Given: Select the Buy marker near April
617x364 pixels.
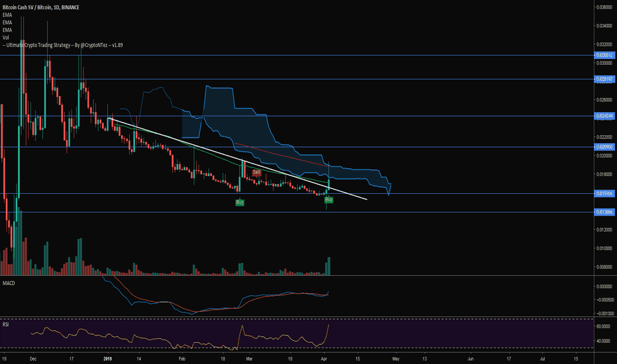Looking at the screenshot, I should pyautogui.click(x=329, y=200).
